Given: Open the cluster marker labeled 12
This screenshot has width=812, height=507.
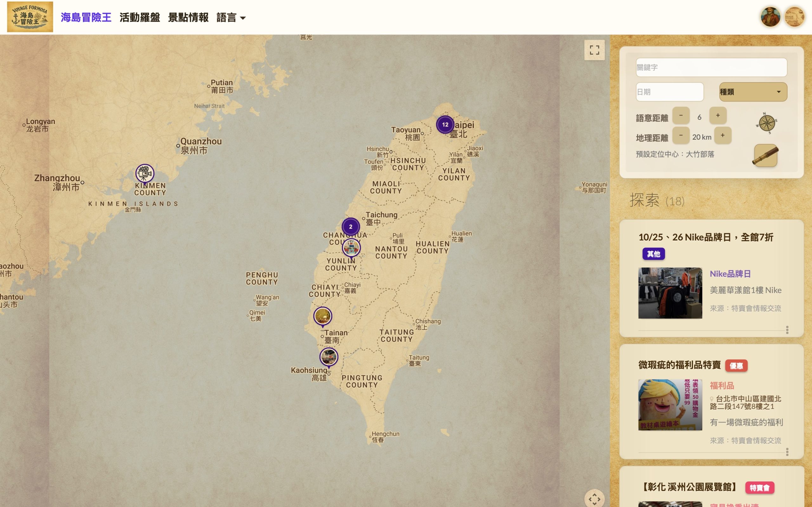Looking at the screenshot, I should pyautogui.click(x=445, y=124).
